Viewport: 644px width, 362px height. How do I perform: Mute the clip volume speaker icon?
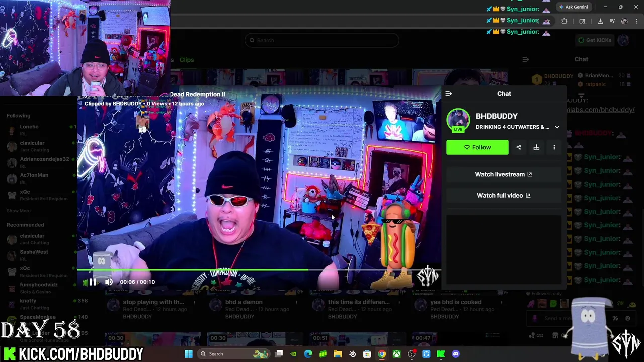(x=109, y=282)
